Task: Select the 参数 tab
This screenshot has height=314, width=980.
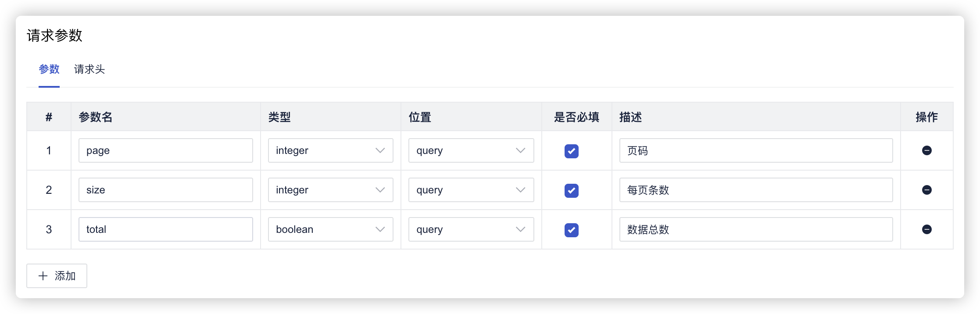Action: pos(49,69)
